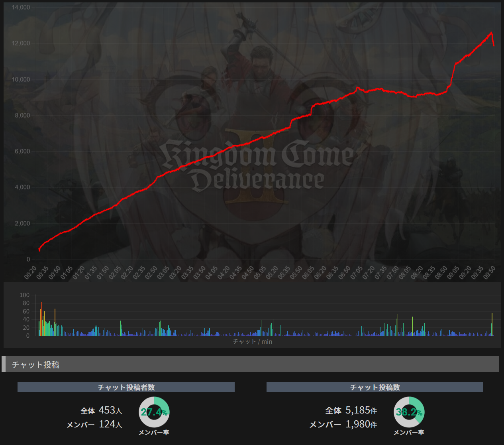504x445 pixels.
Task: Click the チャット投稿数 panel header
Action: coord(375,387)
